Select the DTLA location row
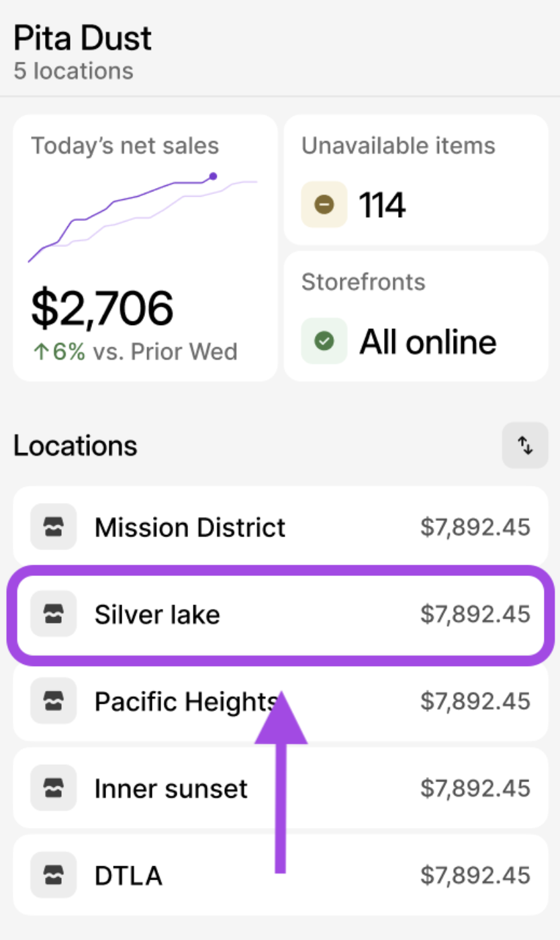560x940 pixels. [280, 875]
